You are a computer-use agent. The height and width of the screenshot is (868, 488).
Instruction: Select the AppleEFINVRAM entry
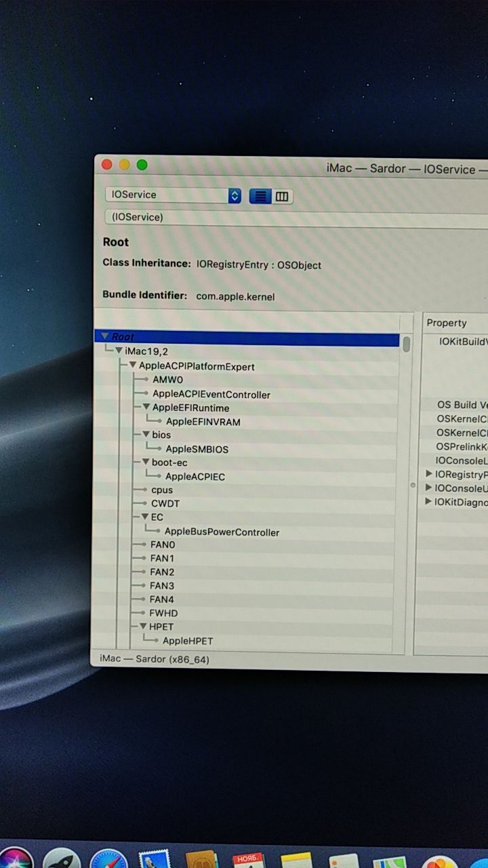pyautogui.click(x=203, y=422)
